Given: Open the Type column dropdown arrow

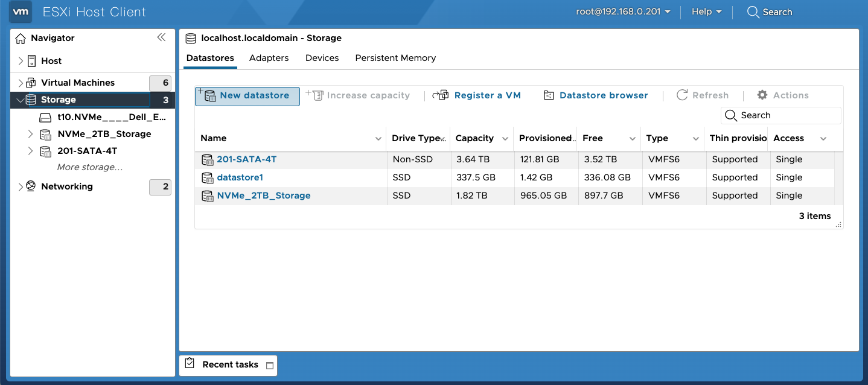Looking at the screenshot, I should pyautogui.click(x=696, y=139).
